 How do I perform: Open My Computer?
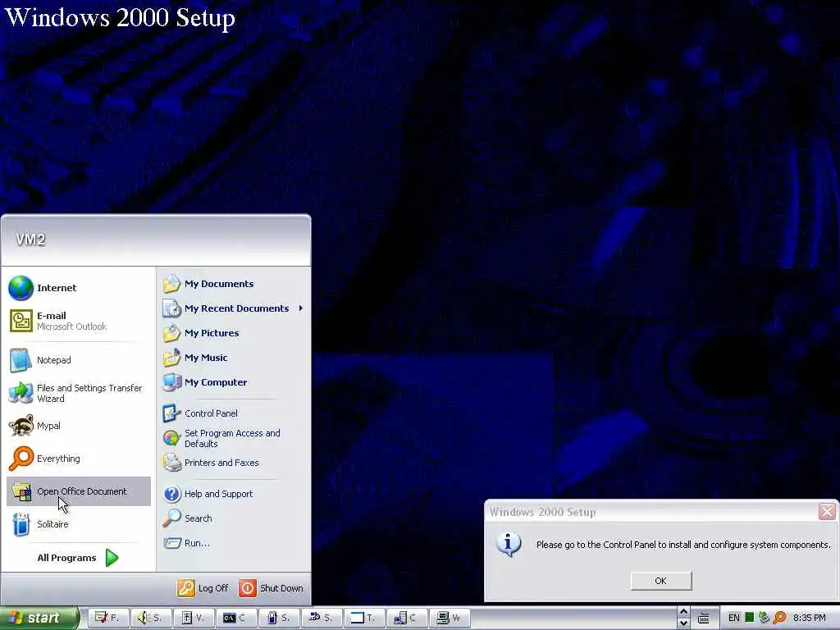[234, 382]
